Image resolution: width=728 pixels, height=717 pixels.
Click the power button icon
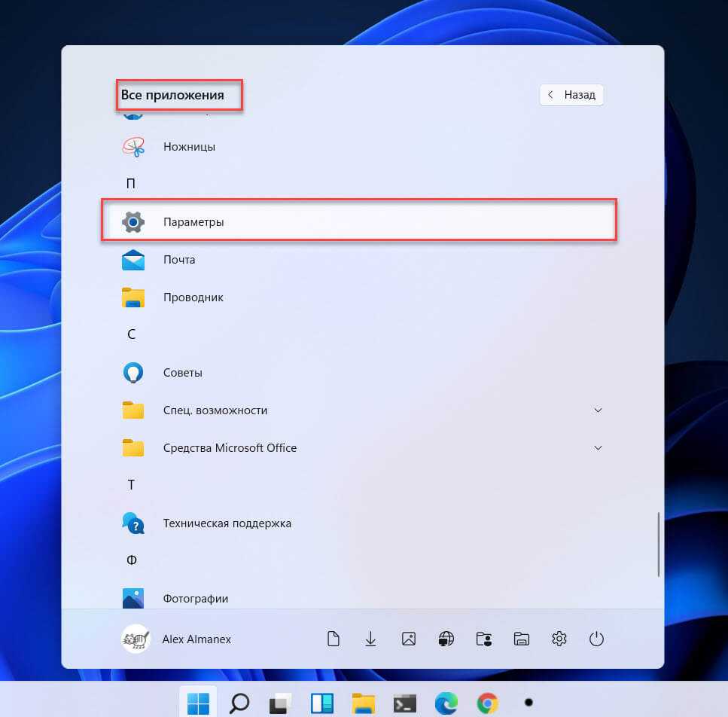pyautogui.click(x=596, y=639)
